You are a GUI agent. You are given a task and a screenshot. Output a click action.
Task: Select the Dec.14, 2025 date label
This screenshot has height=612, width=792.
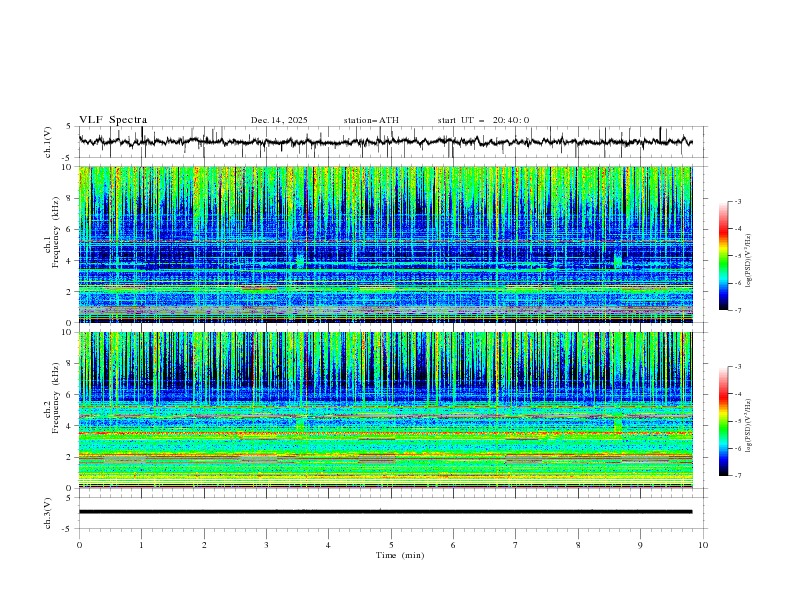(x=279, y=120)
